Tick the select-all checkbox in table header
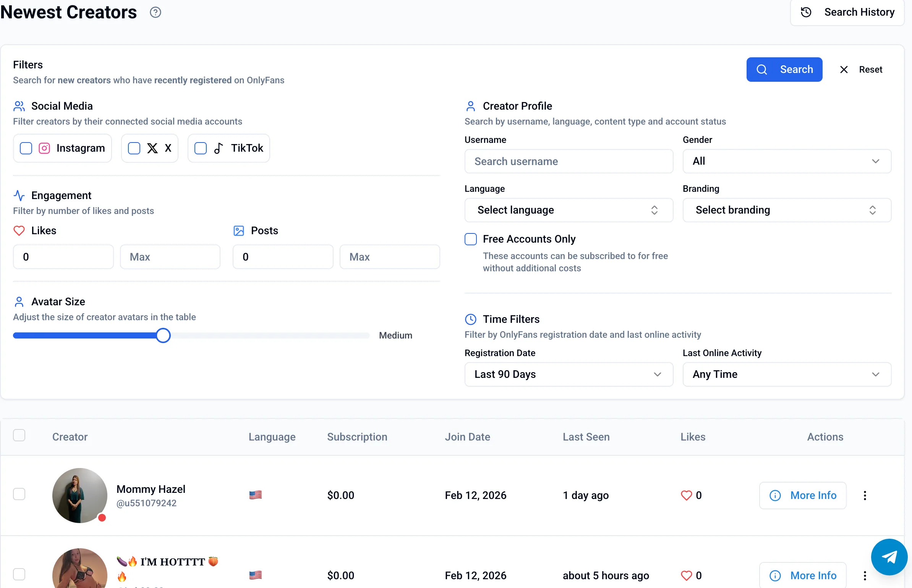912x588 pixels. [19, 436]
